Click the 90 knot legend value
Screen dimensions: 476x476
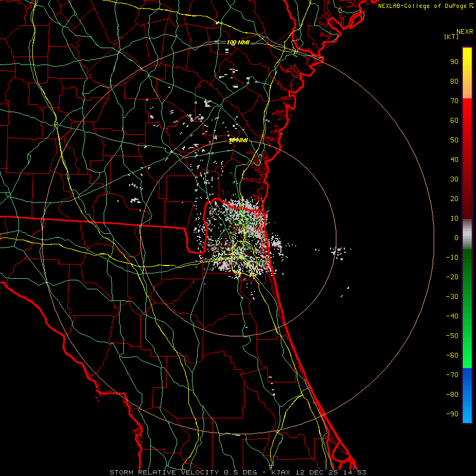point(454,62)
